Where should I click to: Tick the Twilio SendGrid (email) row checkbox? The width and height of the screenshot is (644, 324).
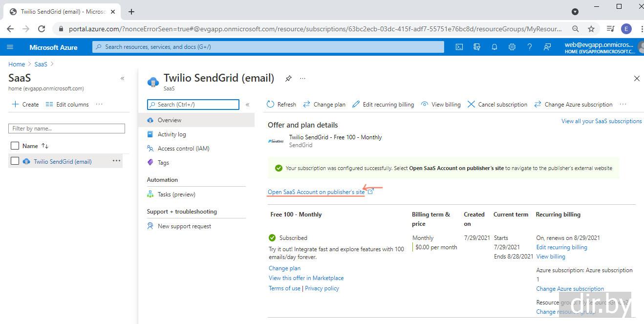pyautogui.click(x=15, y=161)
